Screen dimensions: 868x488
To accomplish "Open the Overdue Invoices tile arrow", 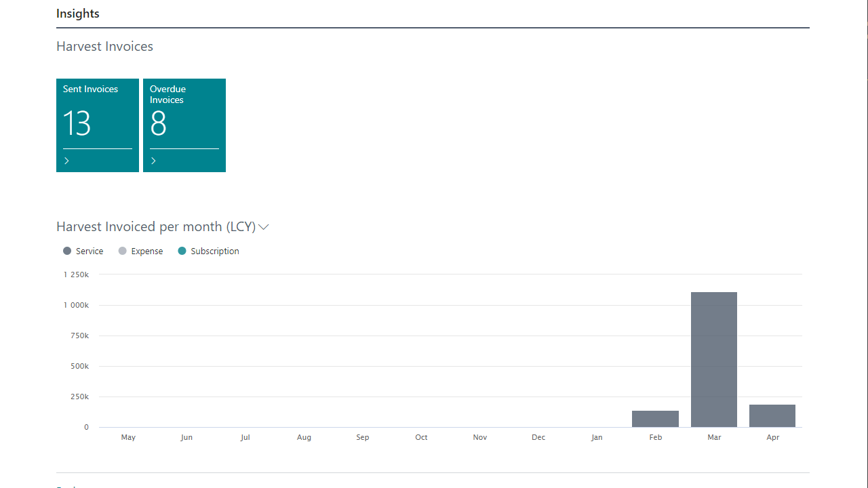I will click(x=153, y=161).
